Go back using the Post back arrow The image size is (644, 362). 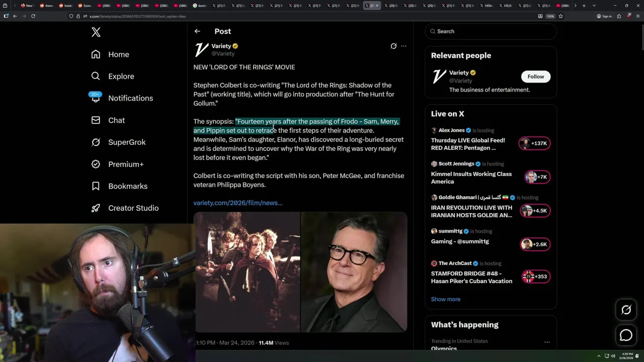click(x=197, y=31)
